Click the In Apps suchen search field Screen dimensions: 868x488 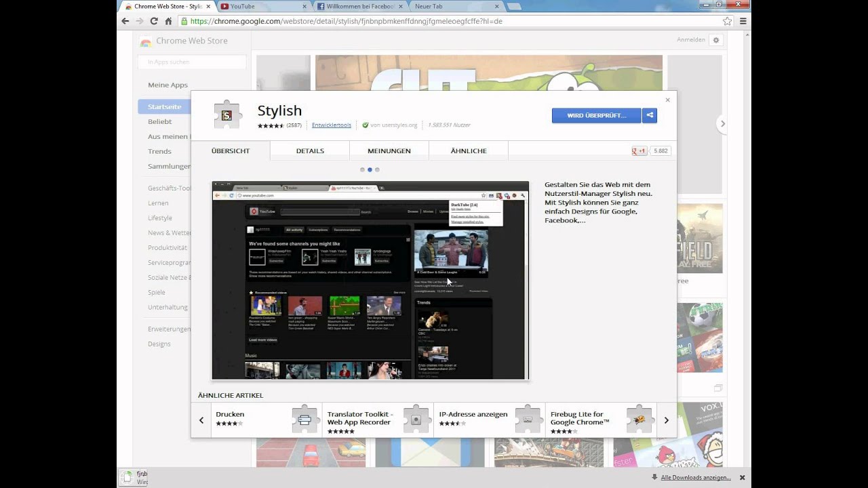coord(192,62)
